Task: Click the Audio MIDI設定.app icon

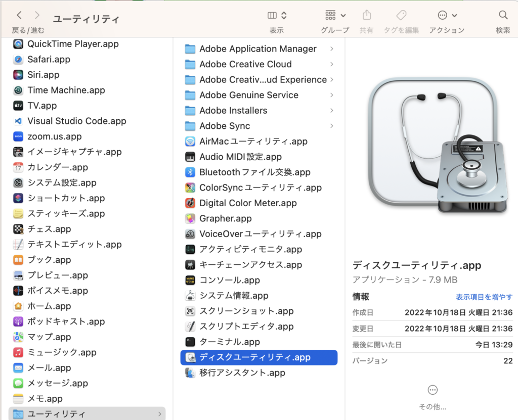Action: (x=190, y=157)
